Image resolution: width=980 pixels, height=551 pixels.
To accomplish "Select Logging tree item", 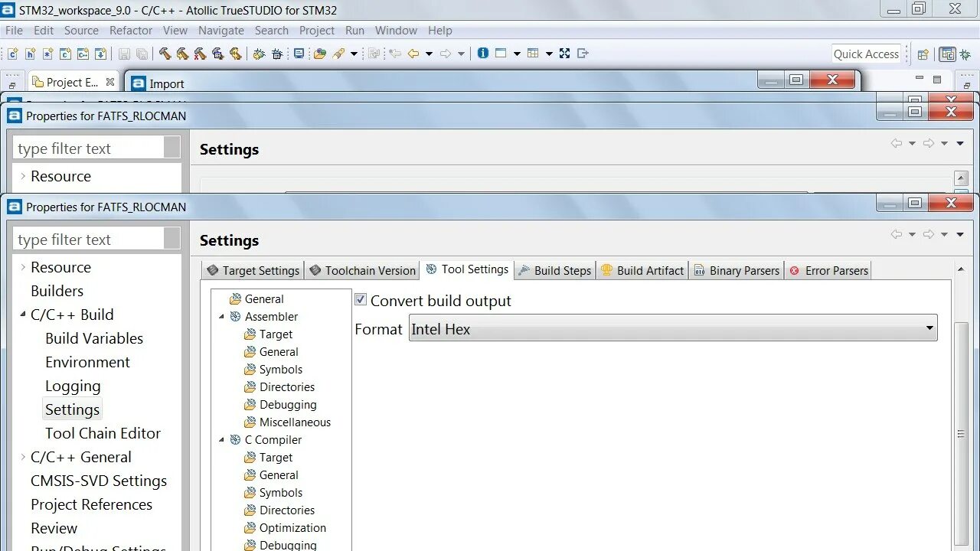I will pos(73,386).
